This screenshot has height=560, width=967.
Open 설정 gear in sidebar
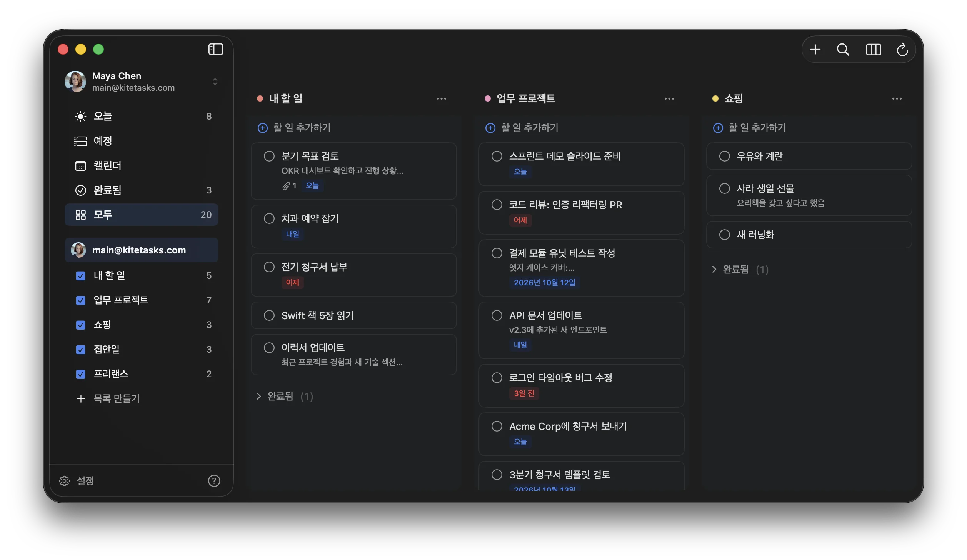click(64, 481)
